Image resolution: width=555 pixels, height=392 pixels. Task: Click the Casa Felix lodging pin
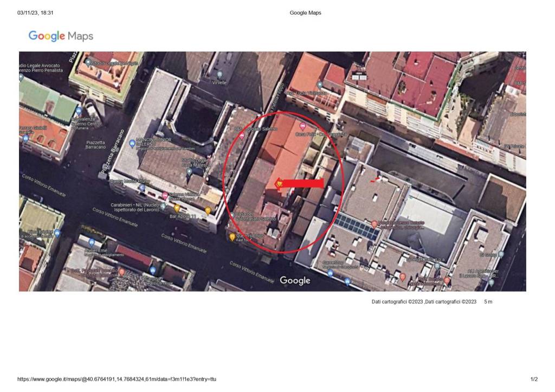[x=302, y=126]
